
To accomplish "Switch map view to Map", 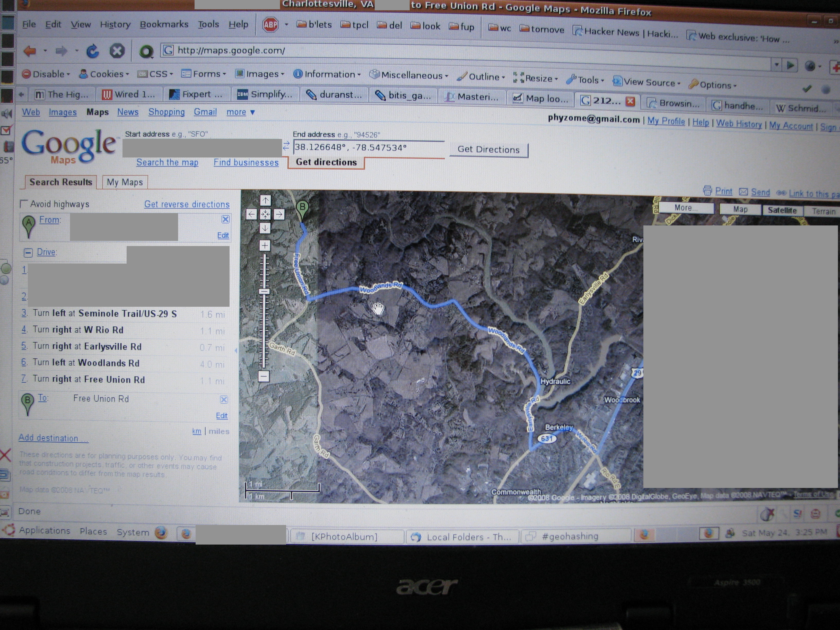I will 740,209.
